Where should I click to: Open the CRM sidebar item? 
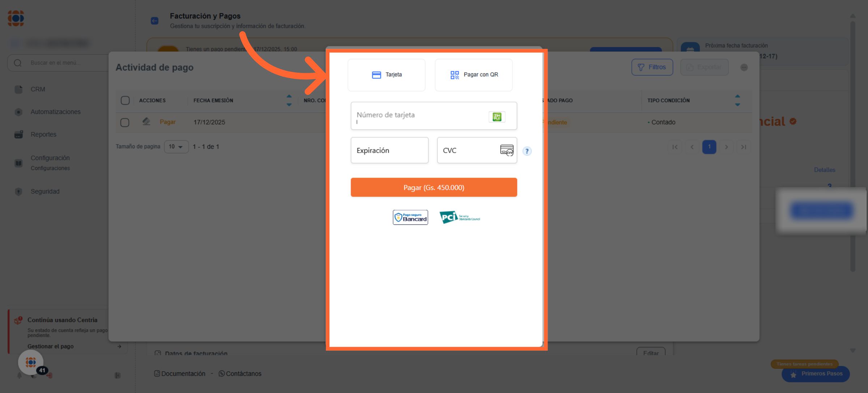pos(38,89)
